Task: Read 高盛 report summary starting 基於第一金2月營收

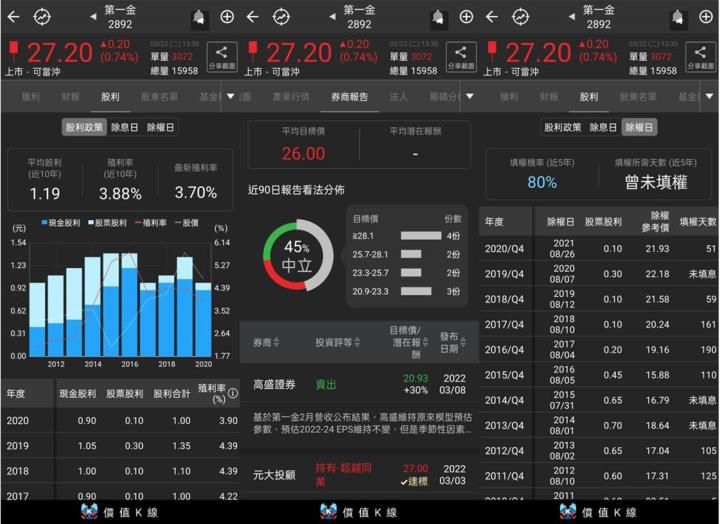Action: click(362, 423)
